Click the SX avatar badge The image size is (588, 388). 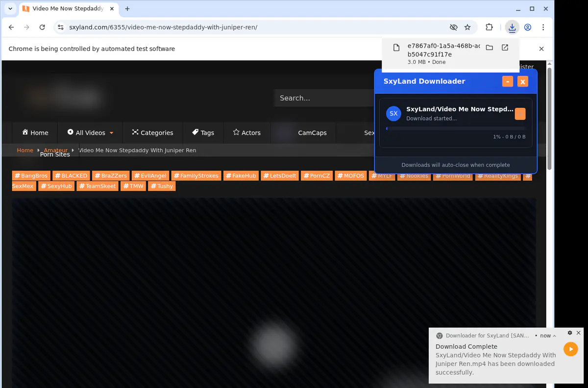pos(393,113)
